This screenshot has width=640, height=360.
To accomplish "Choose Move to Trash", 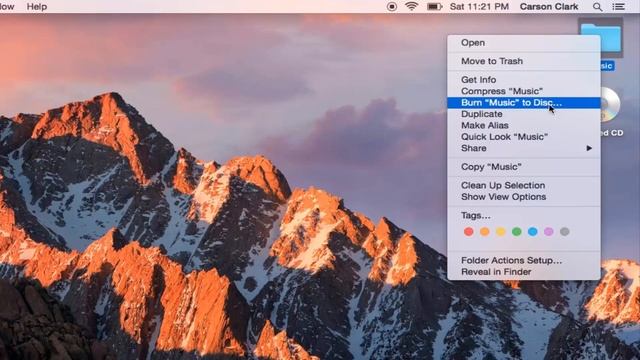I will (524, 61).
